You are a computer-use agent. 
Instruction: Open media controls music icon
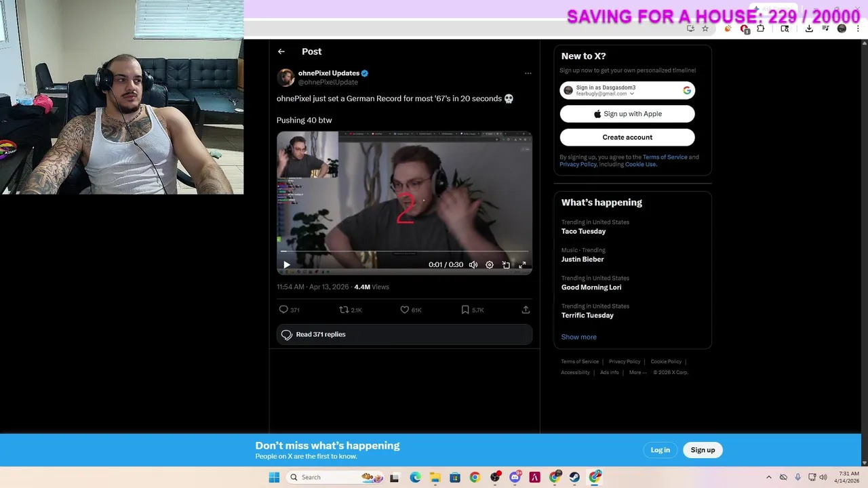coord(825,28)
